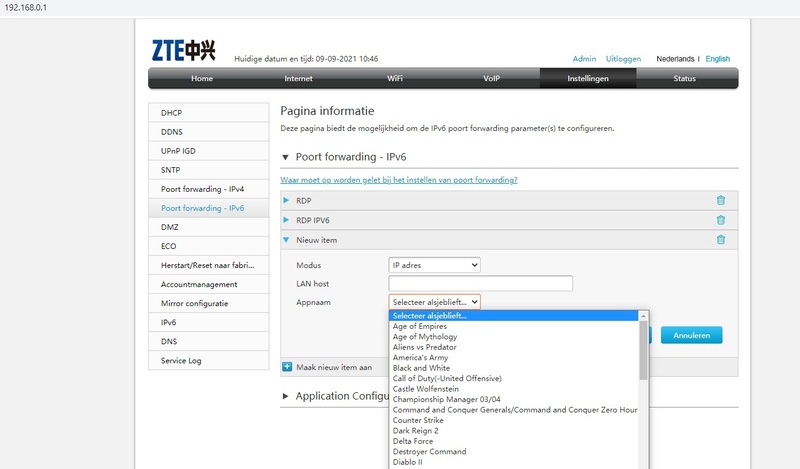Expand the RDP IPV6 rule row
The height and width of the screenshot is (469, 800).
click(x=286, y=220)
